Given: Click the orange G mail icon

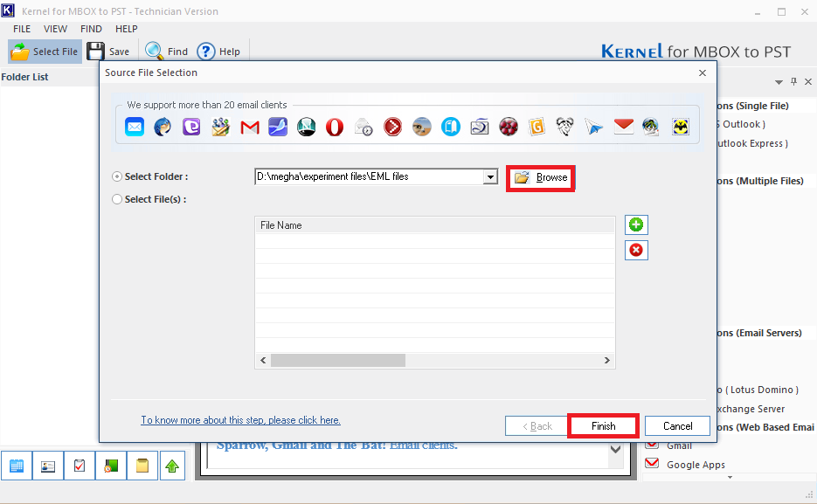Looking at the screenshot, I should pyautogui.click(x=537, y=127).
